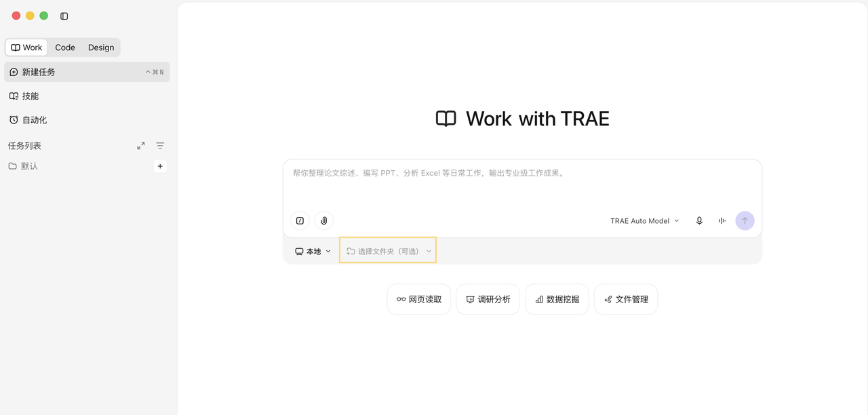Maximize the window with the green button
Viewport: 868px width, 415px height.
tap(44, 16)
